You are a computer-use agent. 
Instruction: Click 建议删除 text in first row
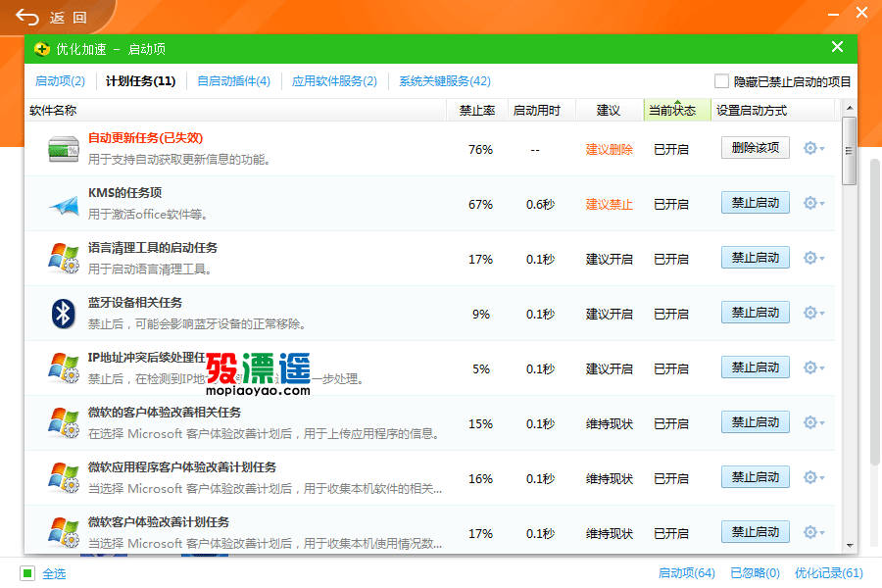point(610,149)
